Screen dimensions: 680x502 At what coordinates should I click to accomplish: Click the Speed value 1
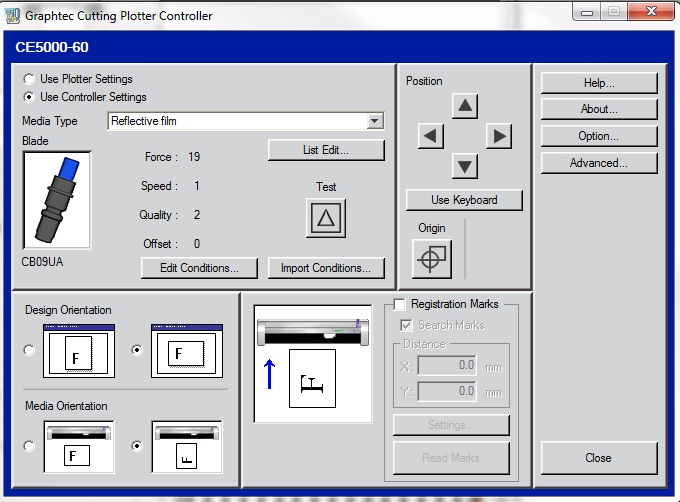pyautogui.click(x=196, y=186)
